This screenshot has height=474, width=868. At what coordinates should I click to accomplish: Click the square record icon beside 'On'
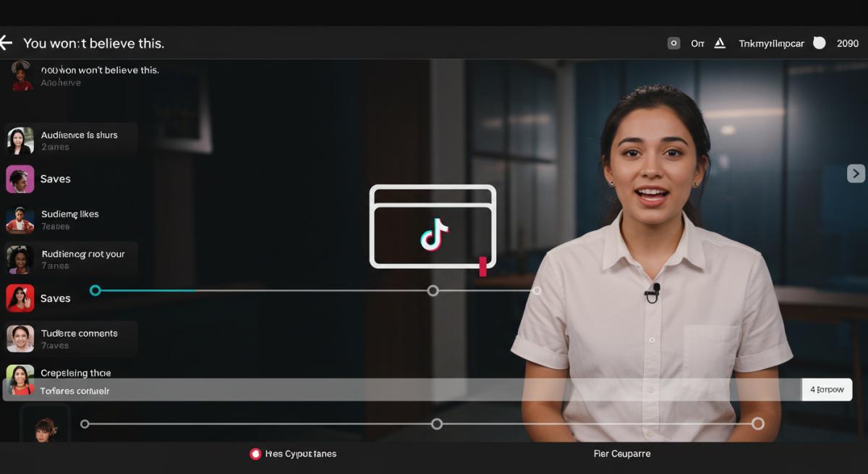[x=673, y=43]
